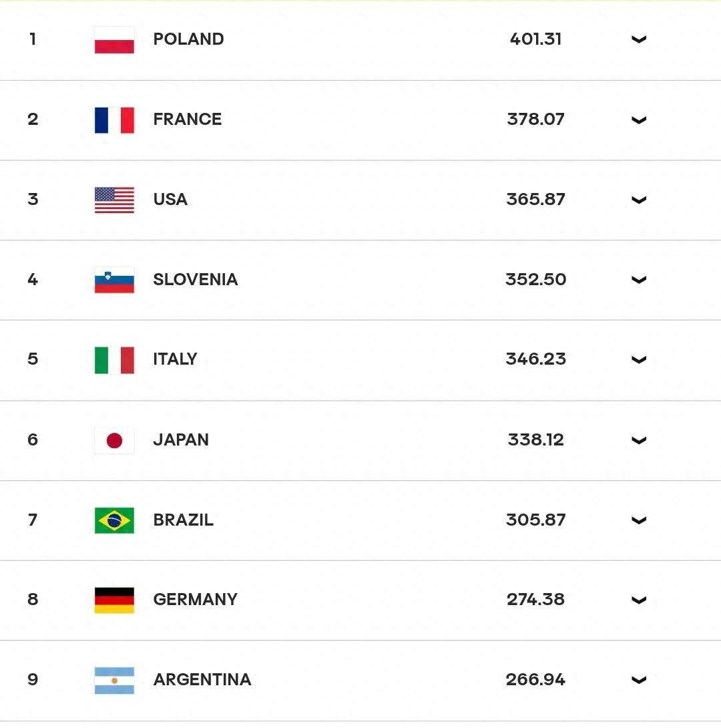Expand Slovenia's ranking details
This screenshot has width=721, height=728.
pyautogui.click(x=639, y=280)
